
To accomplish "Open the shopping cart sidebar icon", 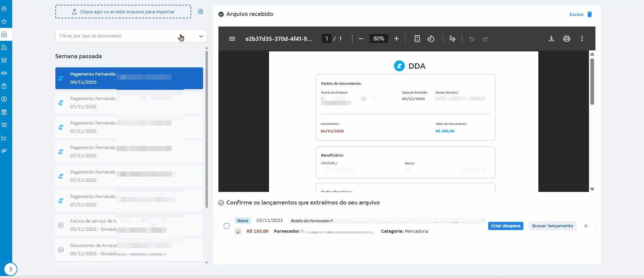I will pos(4,125).
